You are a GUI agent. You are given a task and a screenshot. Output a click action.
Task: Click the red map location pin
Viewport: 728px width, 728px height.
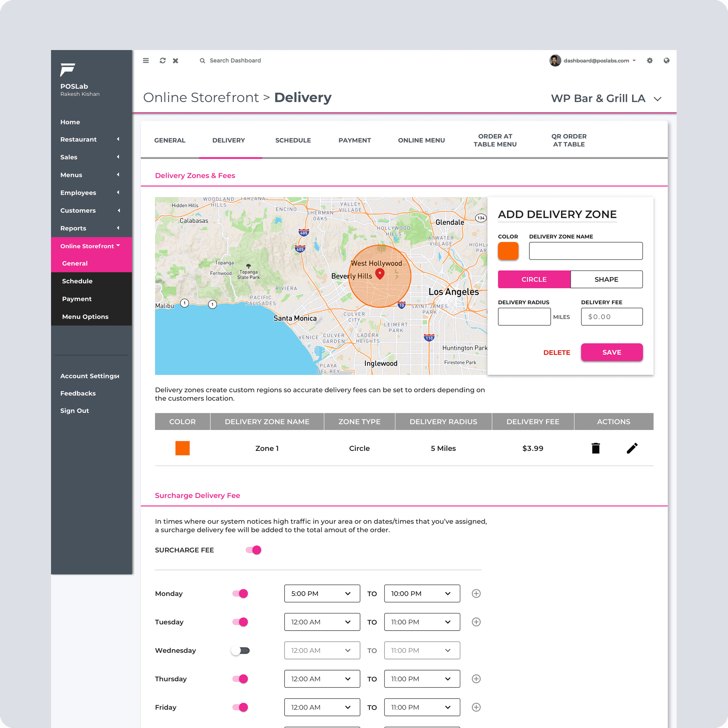(380, 274)
